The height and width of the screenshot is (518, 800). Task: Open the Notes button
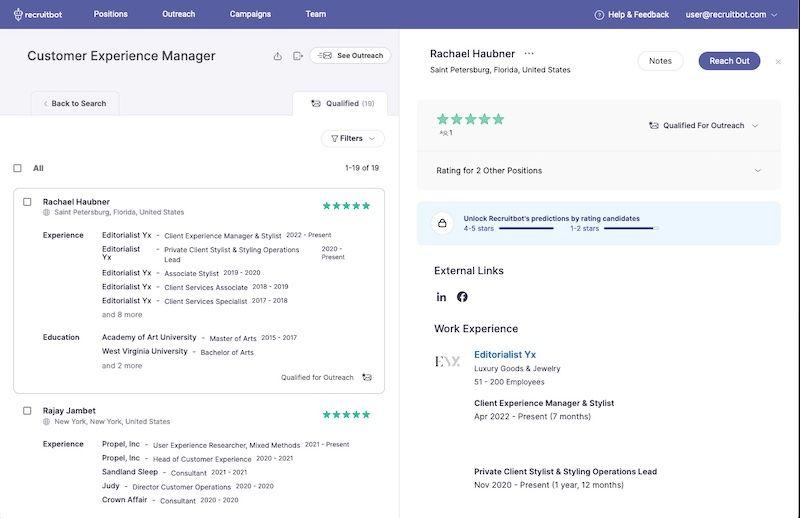click(660, 61)
